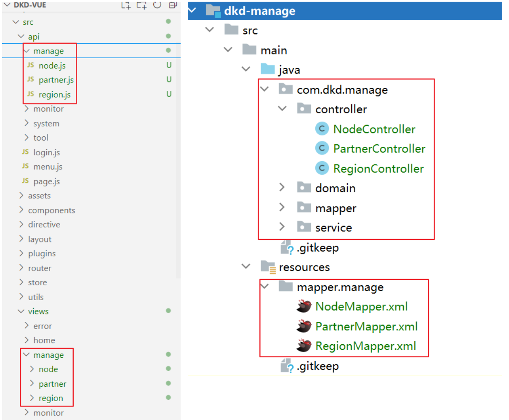This screenshot has width=509, height=420.
Task: Select the directive folder
Action: pyautogui.click(x=44, y=224)
